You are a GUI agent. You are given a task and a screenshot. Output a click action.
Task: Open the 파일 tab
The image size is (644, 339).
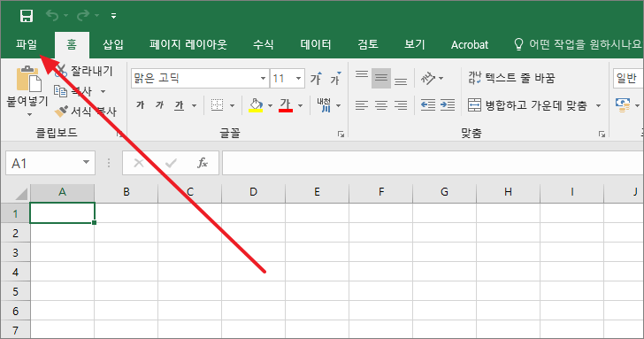click(x=27, y=44)
